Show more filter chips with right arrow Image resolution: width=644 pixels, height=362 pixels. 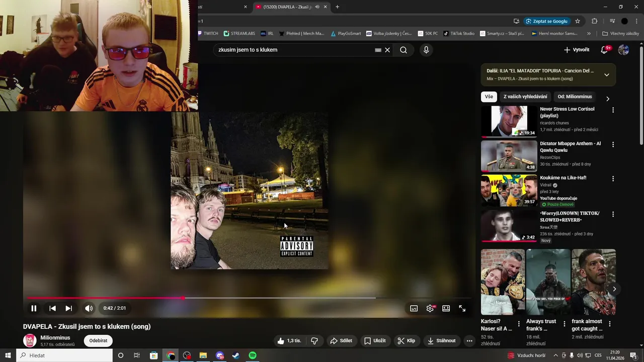click(607, 99)
